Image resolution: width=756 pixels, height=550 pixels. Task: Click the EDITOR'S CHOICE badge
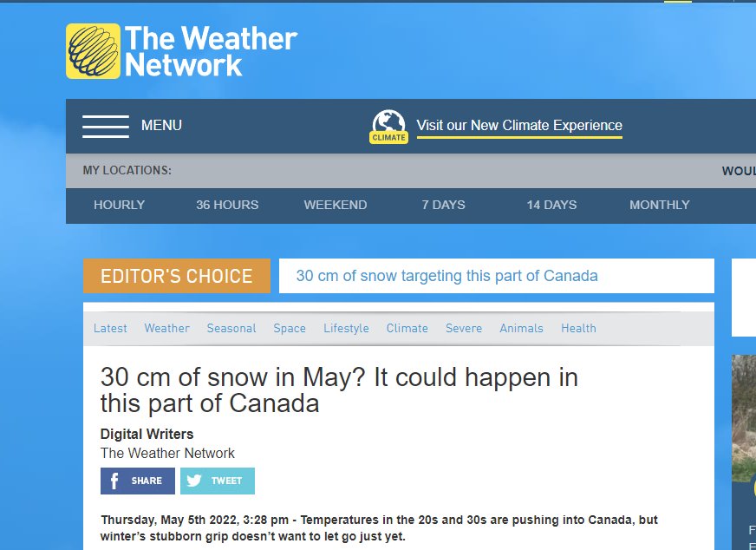pyautogui.click(x=177, y=276)
